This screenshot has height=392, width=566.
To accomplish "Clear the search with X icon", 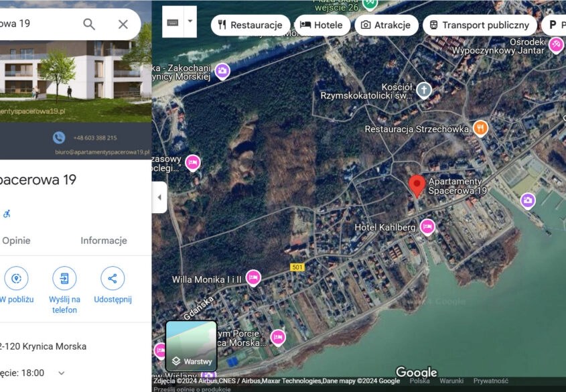I will coord(123,24).
